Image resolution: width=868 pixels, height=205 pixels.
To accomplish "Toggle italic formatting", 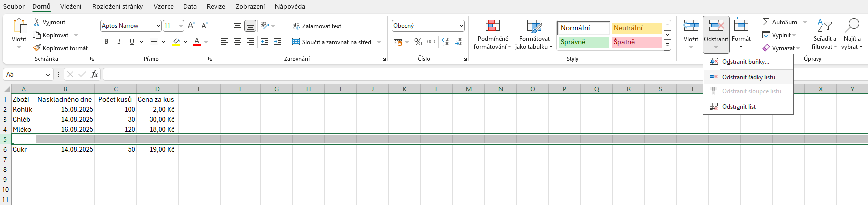I will (119, 42).
